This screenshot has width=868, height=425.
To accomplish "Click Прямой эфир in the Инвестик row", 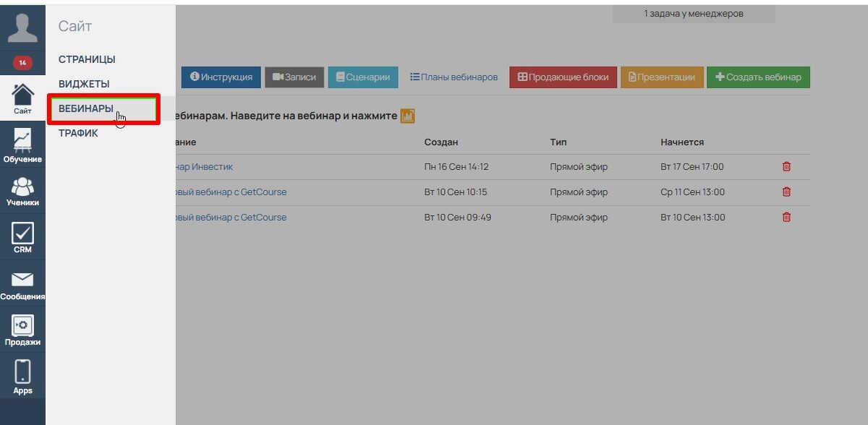I will coord(579,166).
